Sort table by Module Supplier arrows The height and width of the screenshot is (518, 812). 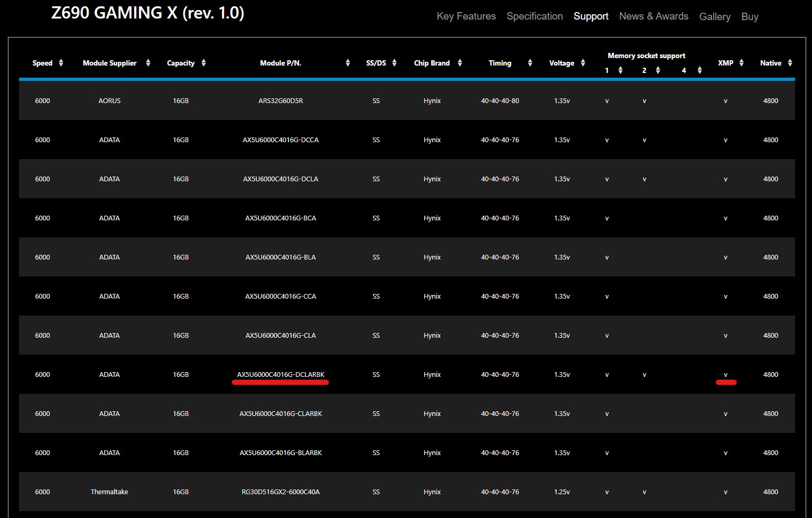point(148,63)
